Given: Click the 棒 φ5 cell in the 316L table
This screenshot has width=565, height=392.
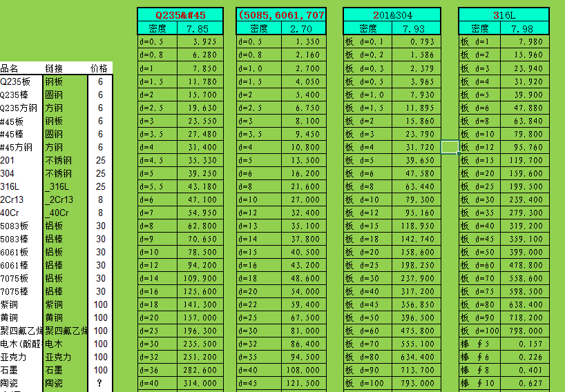Looking at the screenshot, I should click(x=479, y=344).
